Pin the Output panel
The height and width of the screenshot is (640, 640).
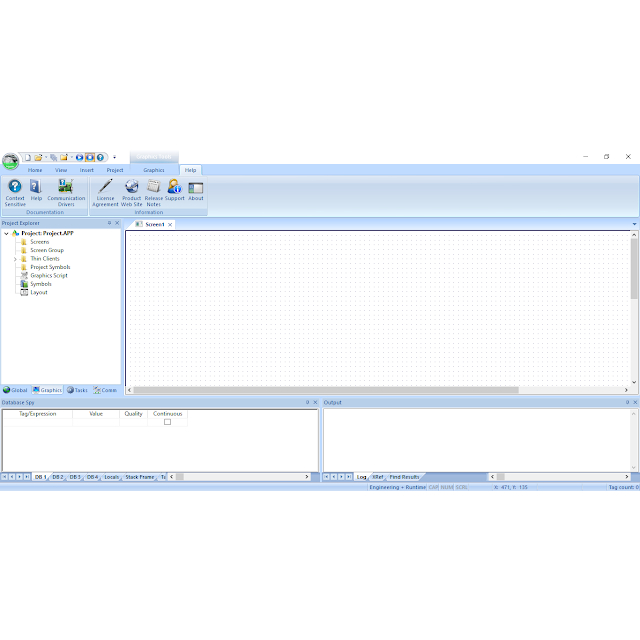coord(627,402)
